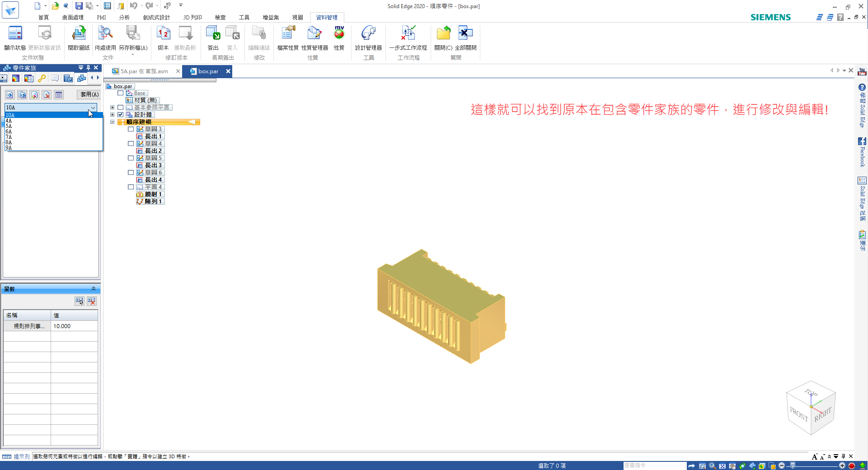Toggle the Base checkbox in the tree
868x470 pixels.
point(120,93)
